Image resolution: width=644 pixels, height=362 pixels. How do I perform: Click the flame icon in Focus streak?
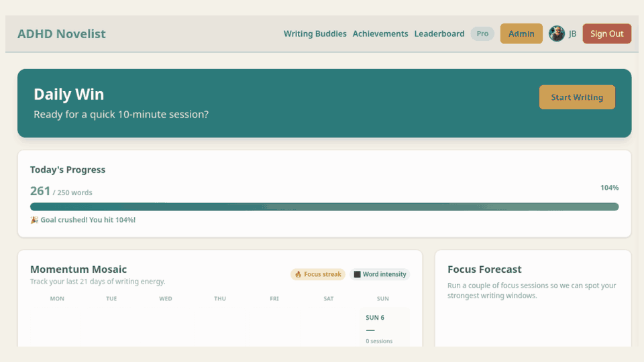point(298,274)
